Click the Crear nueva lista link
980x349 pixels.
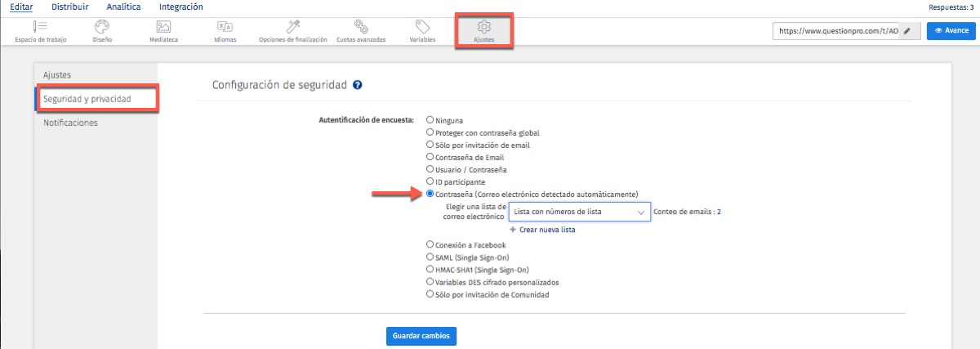(547, 230)
